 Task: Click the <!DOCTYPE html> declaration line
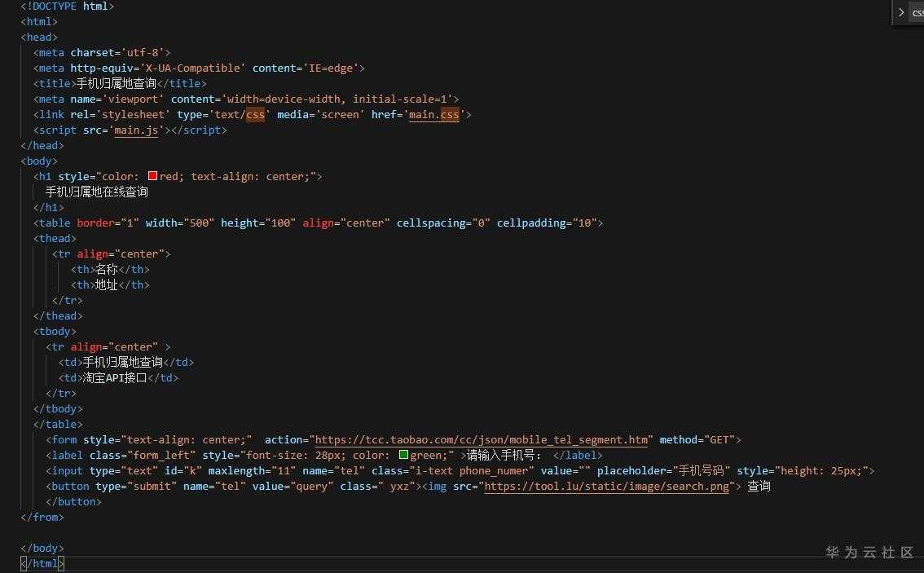click(67, 6)
